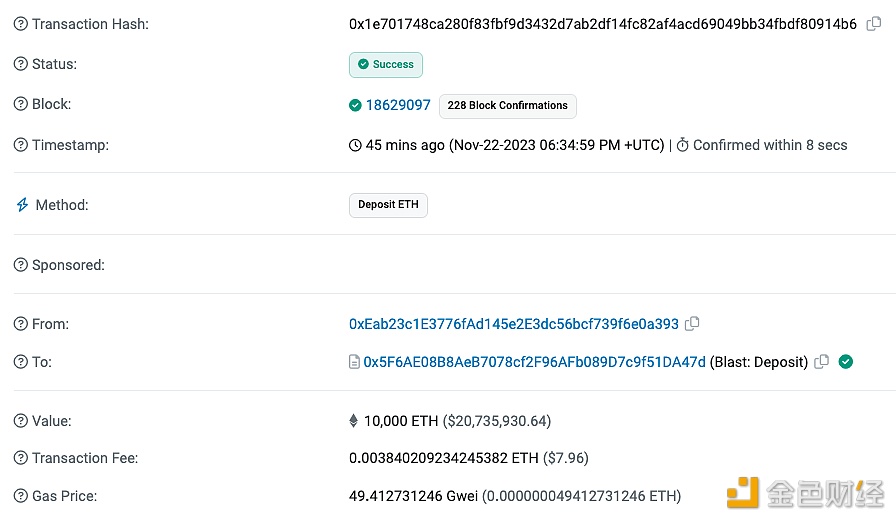
Task: Click the help icon beside Status
Action: (21, 64)
